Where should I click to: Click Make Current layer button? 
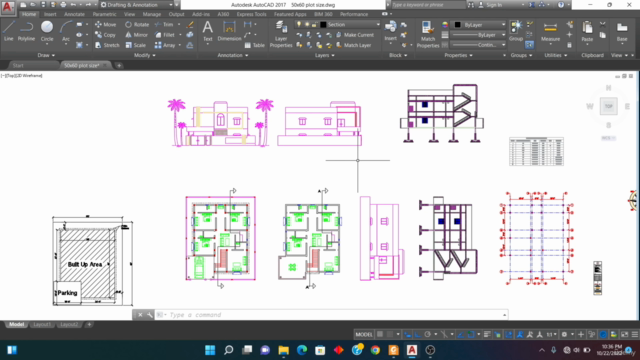[354, 35]
